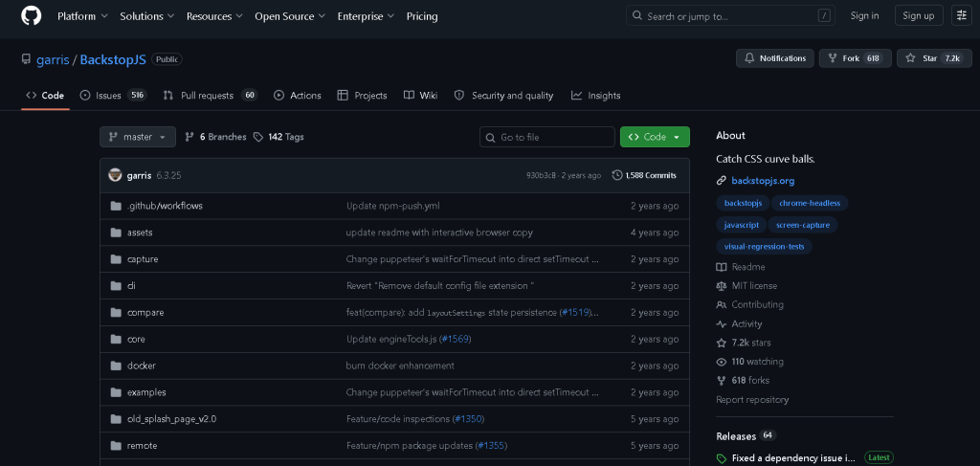Switch to the Insights tab
The width and height of the screenshot is (980, 466).
tap(595, 96)
